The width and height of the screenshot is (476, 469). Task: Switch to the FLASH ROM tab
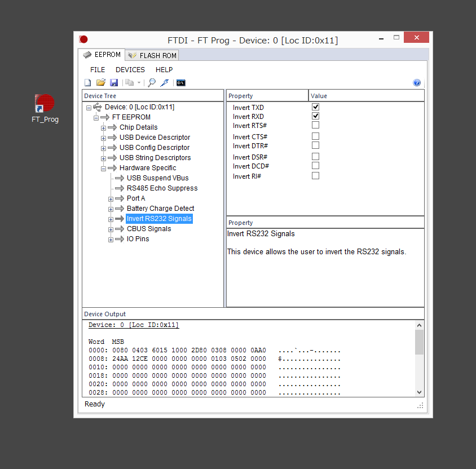click(x=152, y=55)
